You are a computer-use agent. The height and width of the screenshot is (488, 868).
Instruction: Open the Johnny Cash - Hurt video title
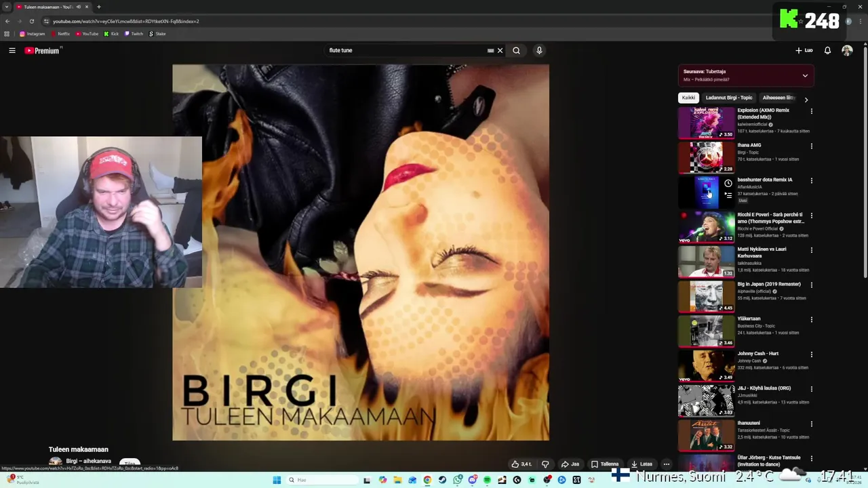point(757,353)
